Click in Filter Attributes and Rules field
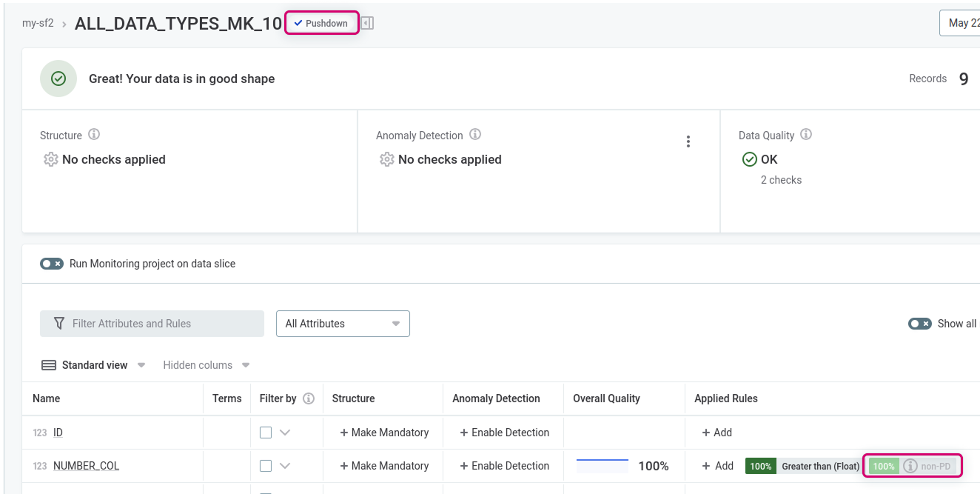This screenshot has height=494, width=980. coord(152,324)
